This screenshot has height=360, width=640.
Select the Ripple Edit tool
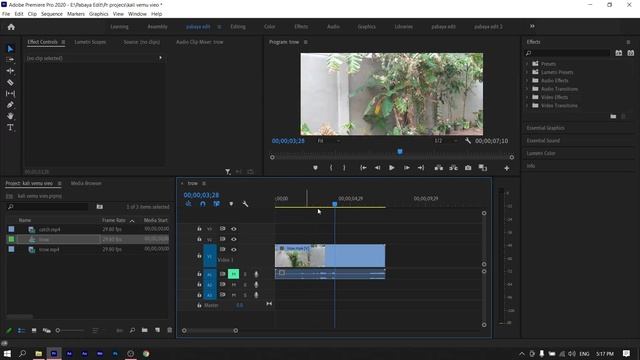point(10,71)
